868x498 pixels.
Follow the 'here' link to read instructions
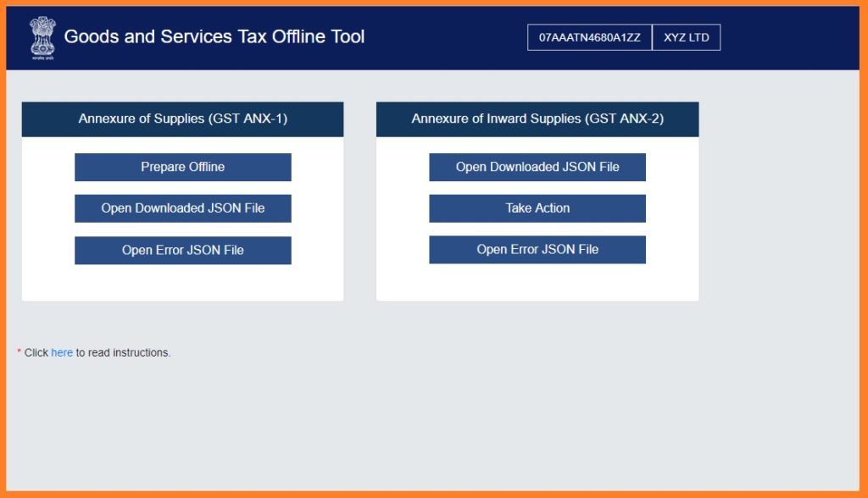(62, 352)
